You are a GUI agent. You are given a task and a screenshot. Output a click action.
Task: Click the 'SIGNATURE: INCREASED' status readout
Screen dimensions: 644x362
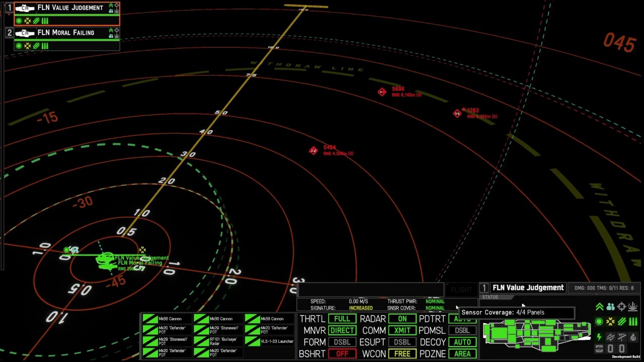coord(342,308)
